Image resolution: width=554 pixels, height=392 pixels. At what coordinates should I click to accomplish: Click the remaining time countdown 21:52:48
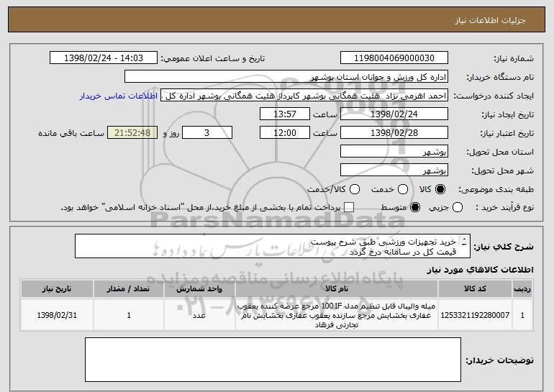[x=132, y=133]
